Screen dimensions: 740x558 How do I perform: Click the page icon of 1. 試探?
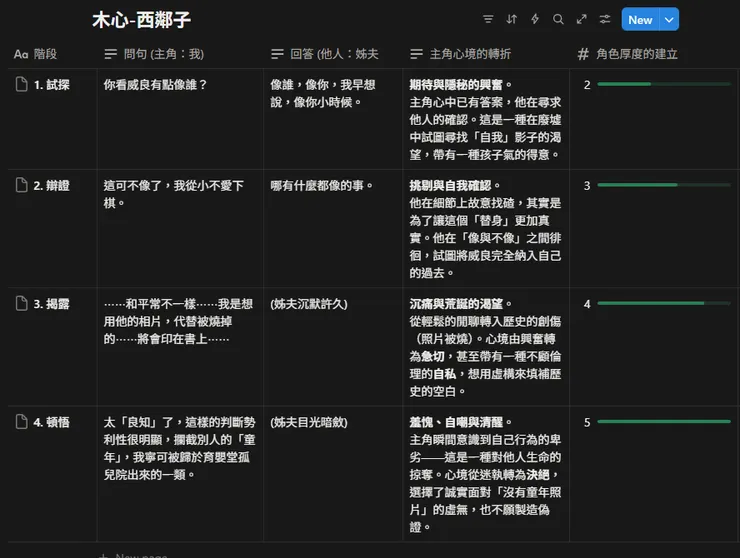[21, 84]
